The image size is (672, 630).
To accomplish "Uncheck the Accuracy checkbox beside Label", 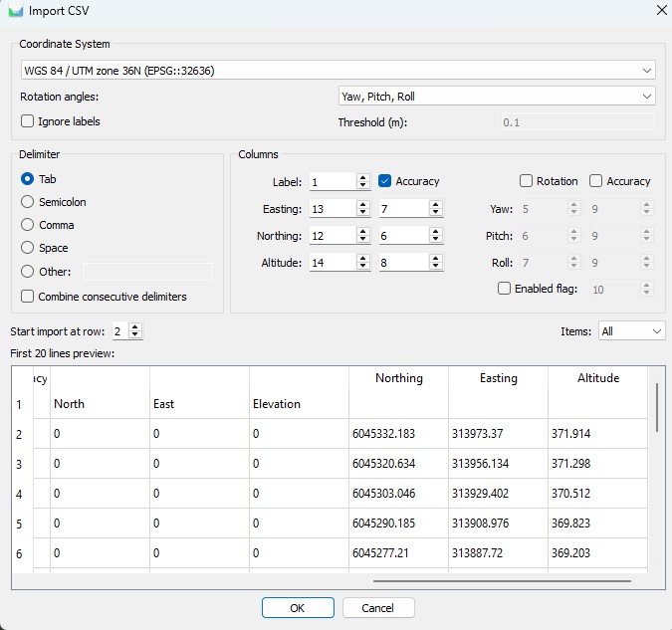I will [384, 181].
